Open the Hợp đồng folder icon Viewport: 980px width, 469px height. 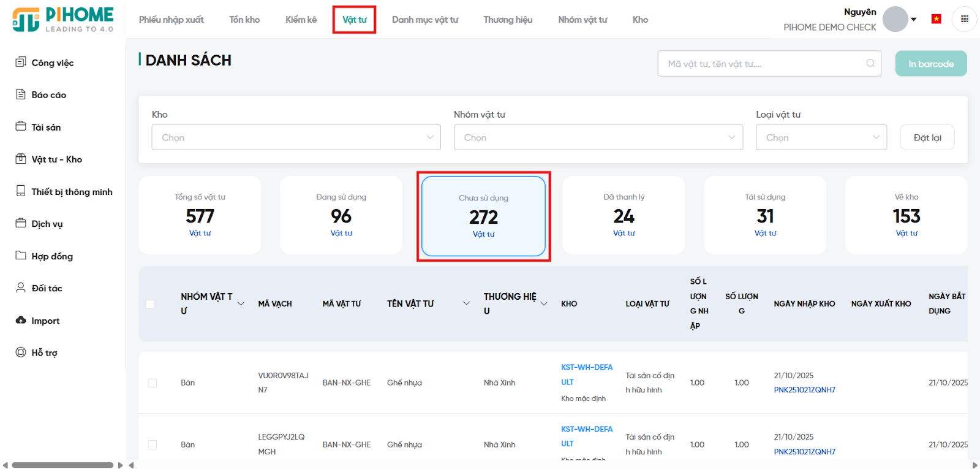click(x=21, y=255)
